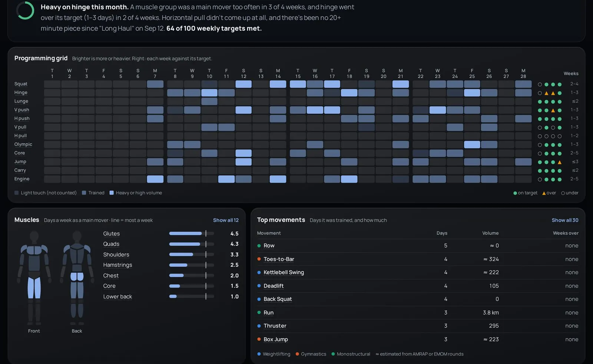Click the circular progress ring icon
Viewport: 593px width, 364px height.
click(25, 10)
